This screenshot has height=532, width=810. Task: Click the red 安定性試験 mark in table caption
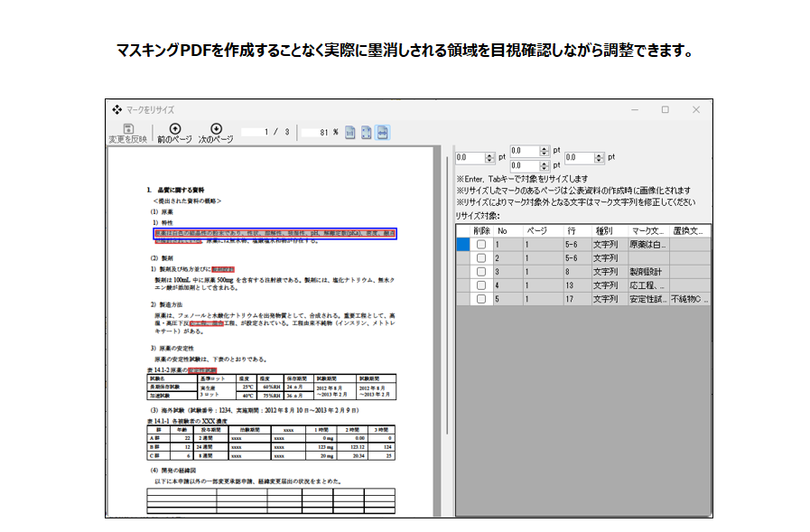coord(202,370)
